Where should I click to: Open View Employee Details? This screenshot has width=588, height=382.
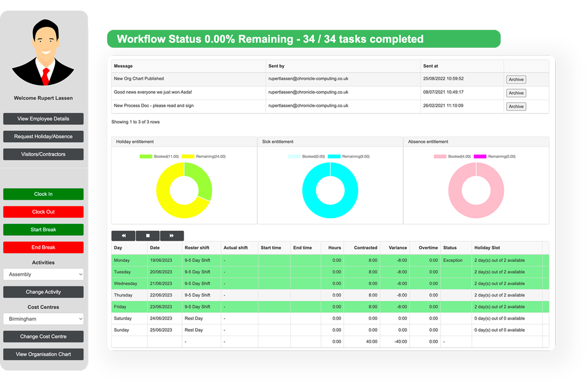point(43,119)
